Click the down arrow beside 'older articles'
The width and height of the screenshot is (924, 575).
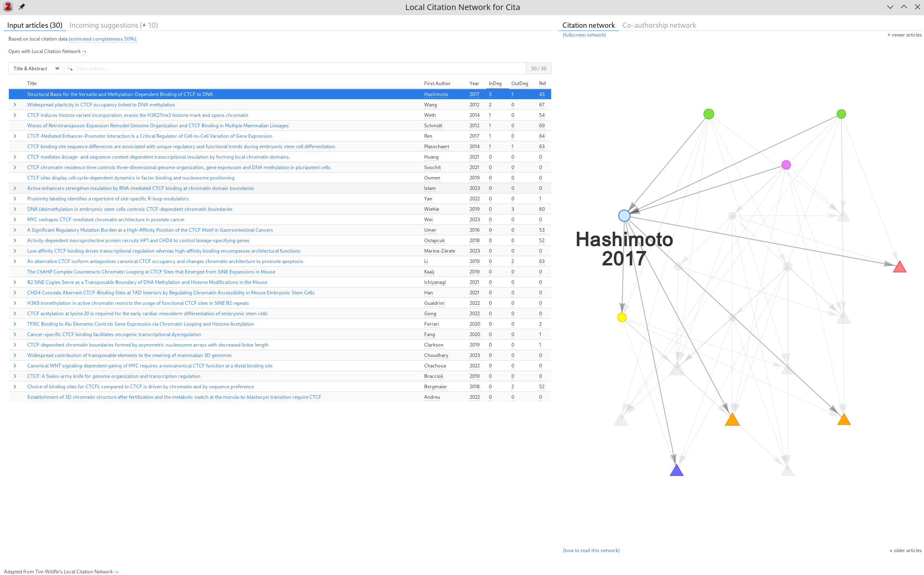(891, 550)
